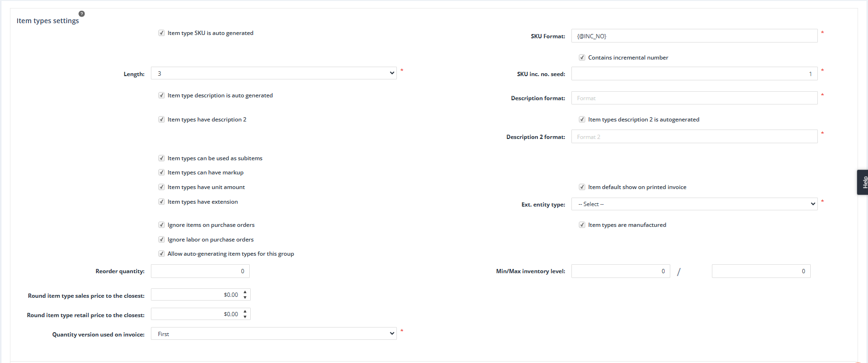Open the Help side tab
The image size is (868, 363).
click(x=863, y=182)
